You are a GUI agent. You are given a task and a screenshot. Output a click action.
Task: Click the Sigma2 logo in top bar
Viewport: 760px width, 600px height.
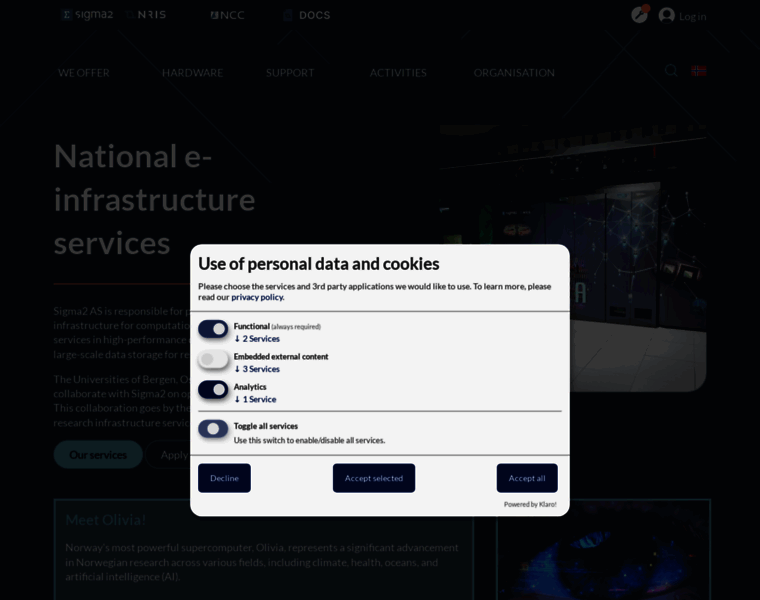pos(87,15)
